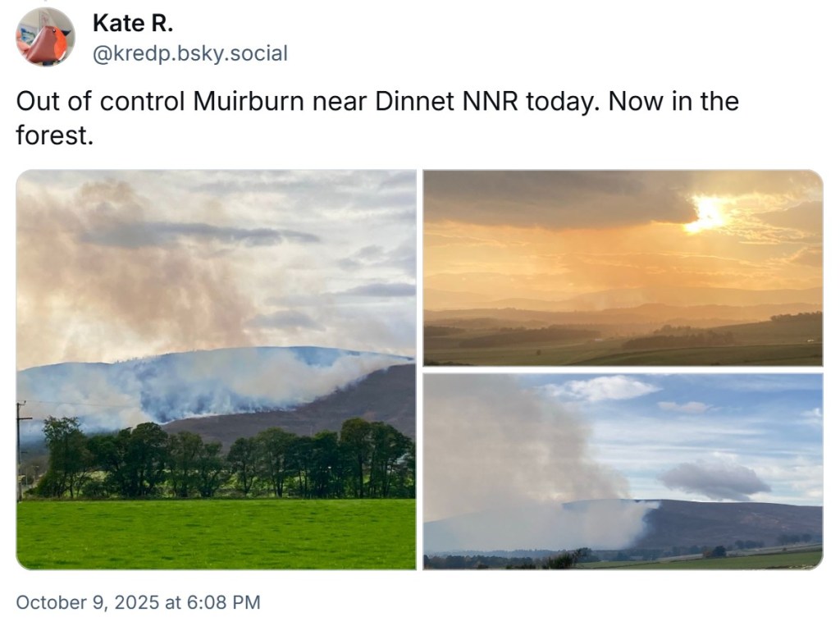Viewport: 840px width, 626px height.
Task: Click the sun in the sunset photo
Action: [707, 213]
